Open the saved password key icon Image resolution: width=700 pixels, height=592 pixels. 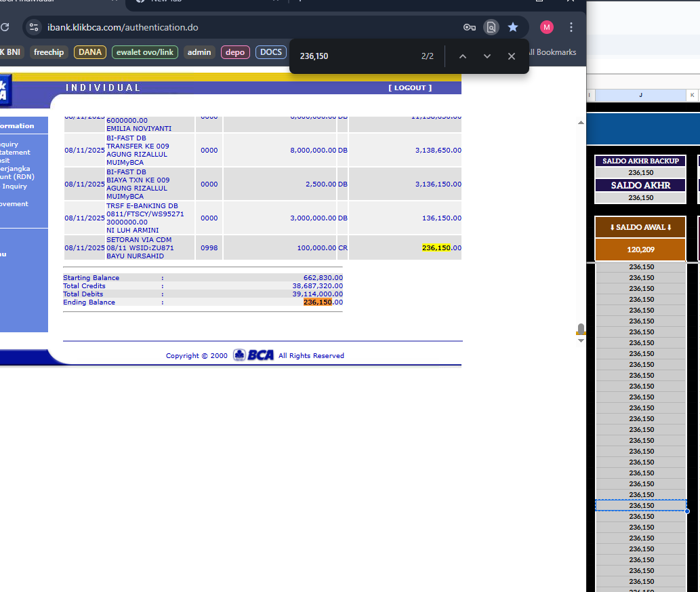point(469,27)
